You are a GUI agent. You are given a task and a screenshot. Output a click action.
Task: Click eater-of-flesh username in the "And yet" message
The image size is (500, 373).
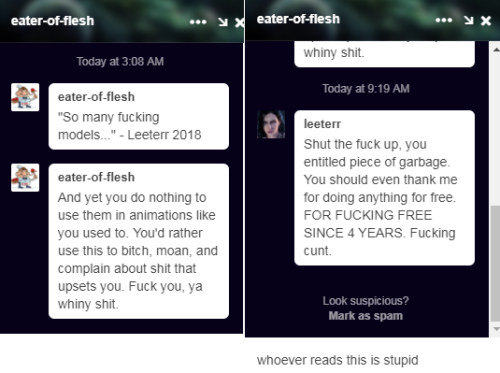96,177
